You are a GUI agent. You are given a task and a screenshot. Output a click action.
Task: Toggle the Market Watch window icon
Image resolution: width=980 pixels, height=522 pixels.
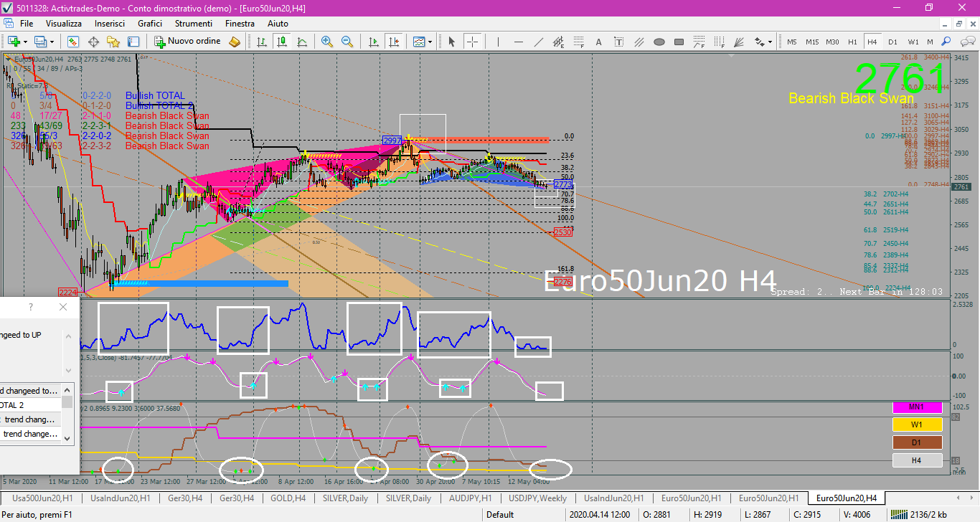point(73,42)
